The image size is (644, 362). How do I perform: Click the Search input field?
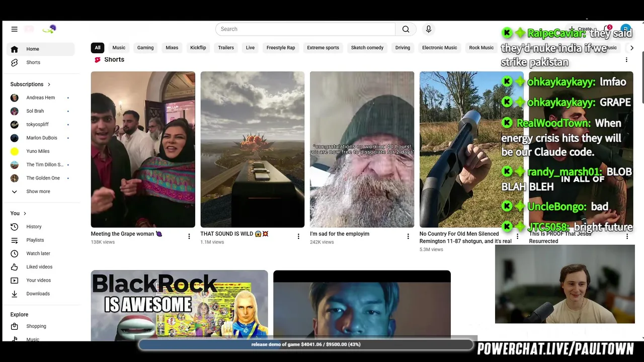pyautogui.click(x=305, y=29)
